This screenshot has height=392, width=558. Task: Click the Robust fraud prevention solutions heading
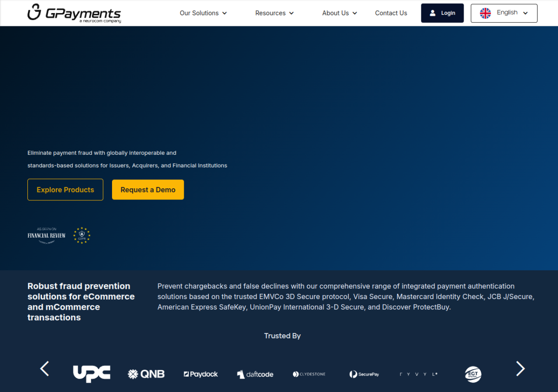point(81,302)
